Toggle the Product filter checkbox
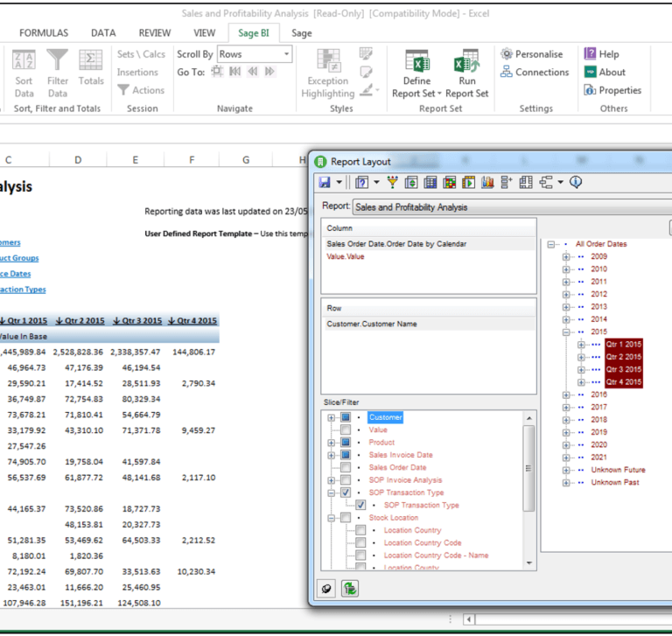This screenshot has height=636, width=672. click(346, 443)
